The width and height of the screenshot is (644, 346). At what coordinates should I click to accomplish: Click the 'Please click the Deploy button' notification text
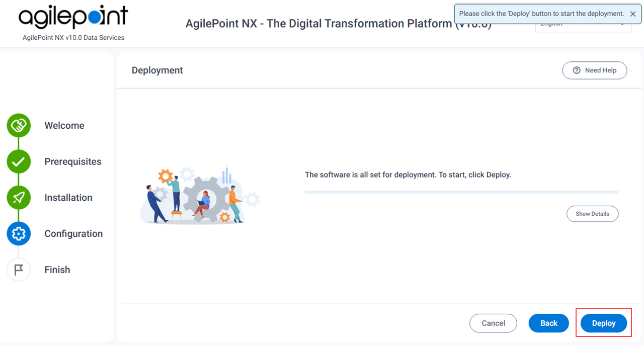coord(541,14)
